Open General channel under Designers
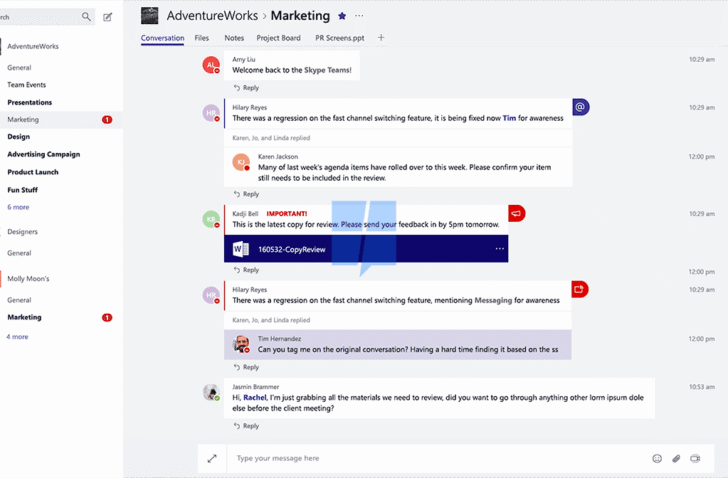The height and width of the screenshot is (478, 728). pyautogui.click(x=19, y=253)
